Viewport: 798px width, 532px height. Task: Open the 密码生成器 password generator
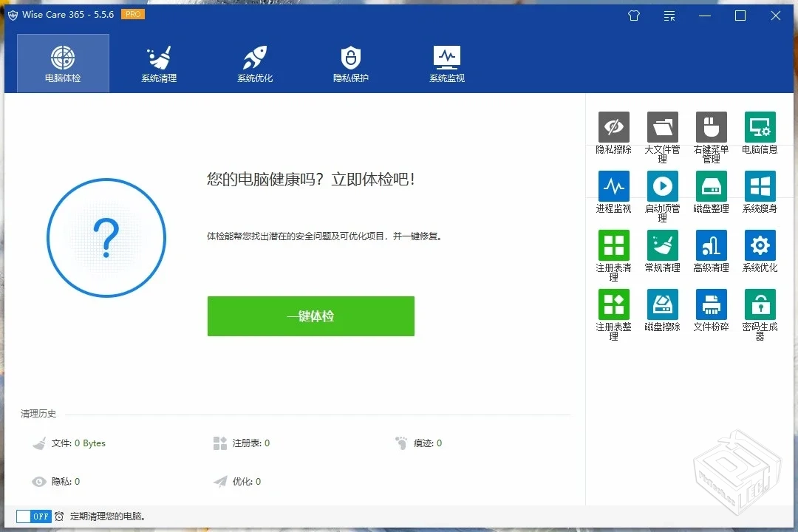click(759, 303)
